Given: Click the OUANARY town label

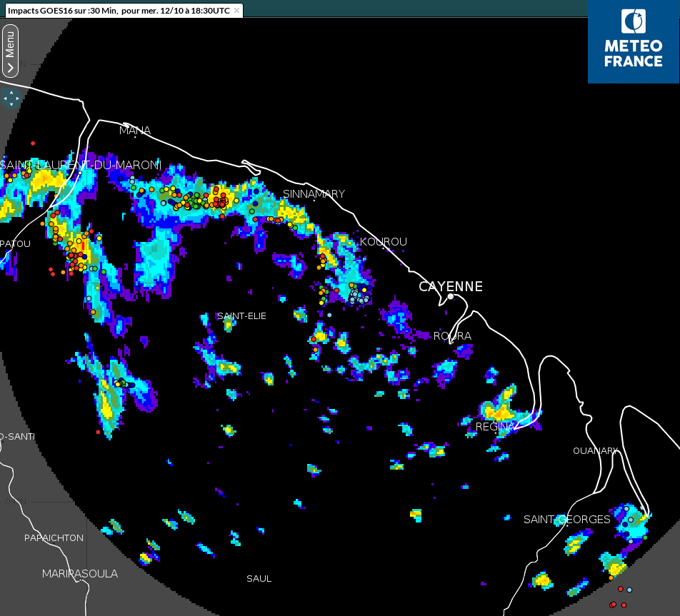Looking at the screenshot, I should coord(595,450).
